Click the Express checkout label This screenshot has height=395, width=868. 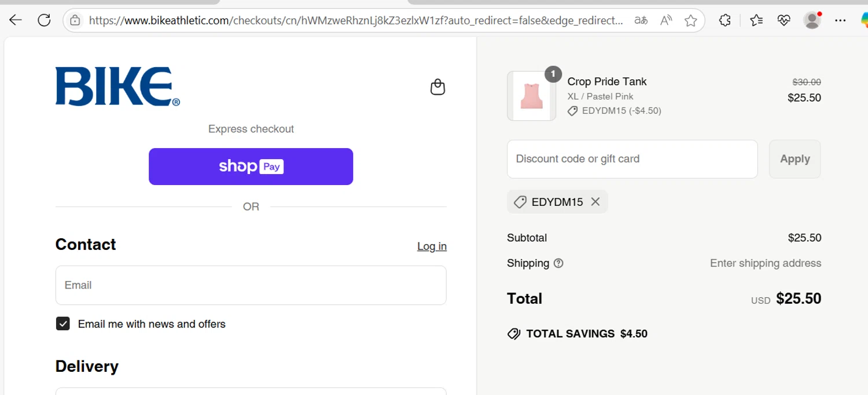[251, 129]
